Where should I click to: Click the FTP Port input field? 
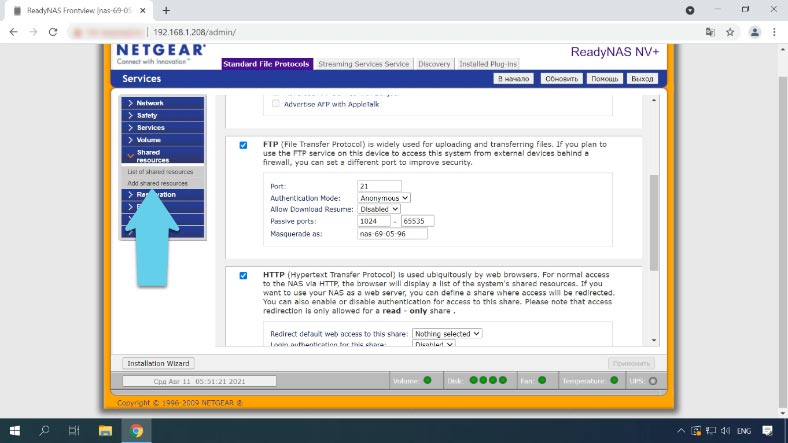(379, 186)
